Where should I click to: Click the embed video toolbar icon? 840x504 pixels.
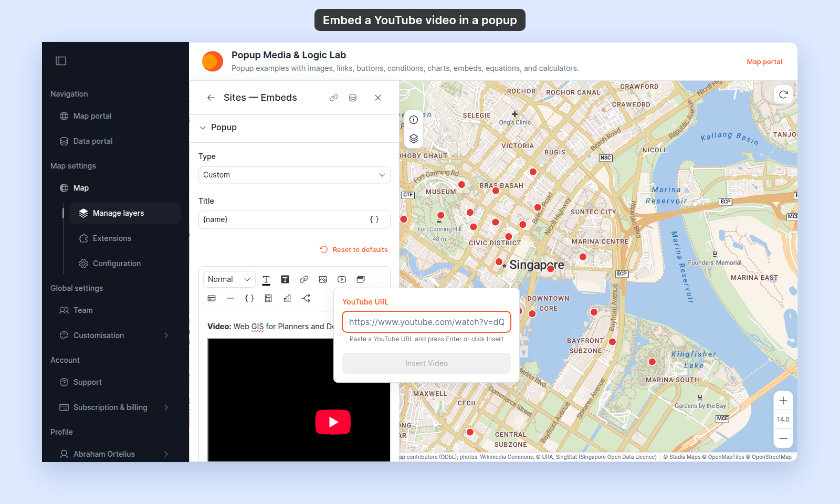point(342,279)
